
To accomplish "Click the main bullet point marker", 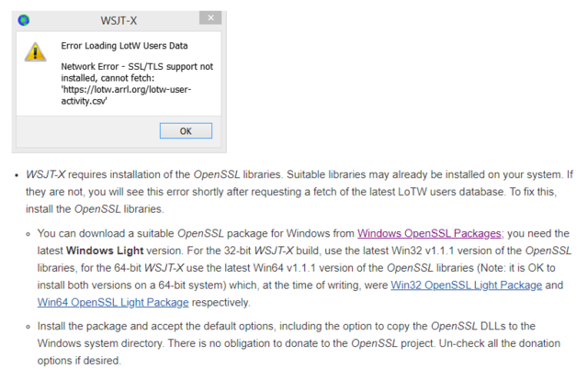I will pos(15,174).
